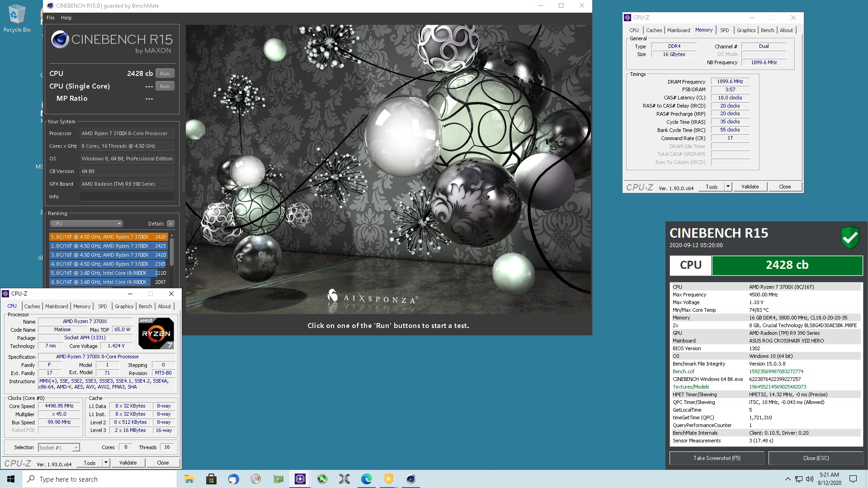The height and width of the screenshot is (488, 868).
Task: Open Bench tab in bottom CPU-Z window
Action: pos(145,306)
